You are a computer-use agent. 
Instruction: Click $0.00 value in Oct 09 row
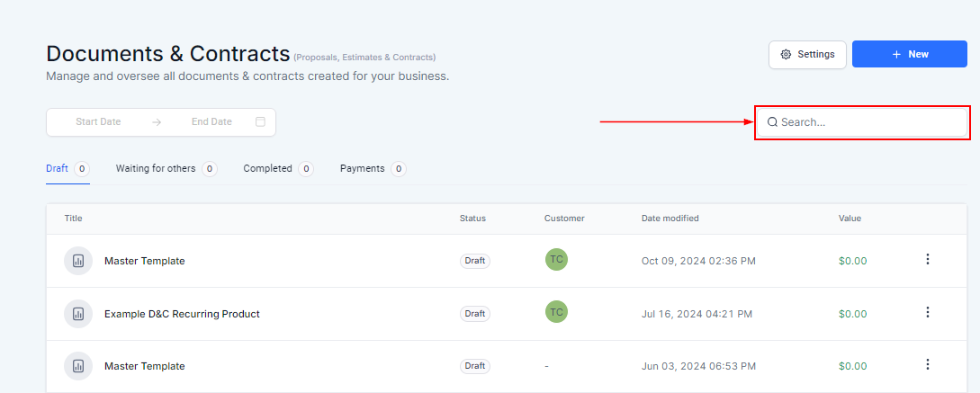pyautogui.click(x=852, y=261)
